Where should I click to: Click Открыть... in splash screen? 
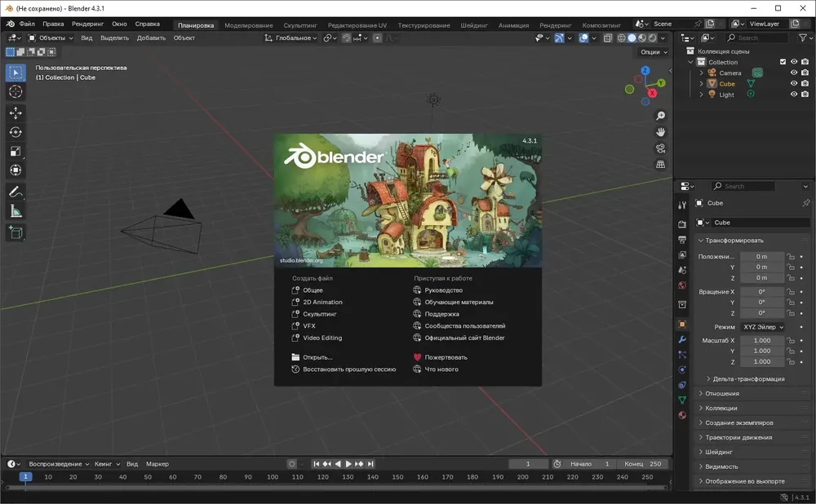tap(317, 357)
